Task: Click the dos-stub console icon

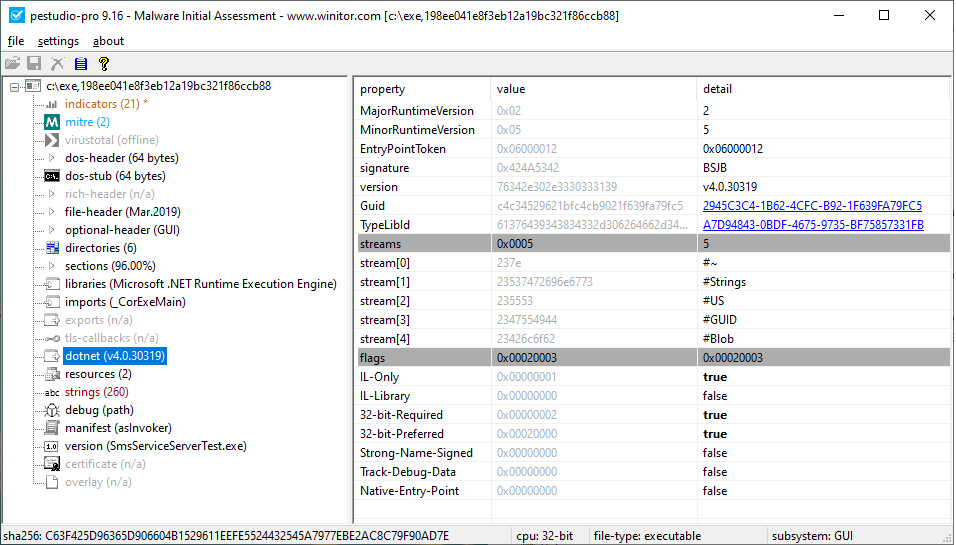Action: pos(52,176)
